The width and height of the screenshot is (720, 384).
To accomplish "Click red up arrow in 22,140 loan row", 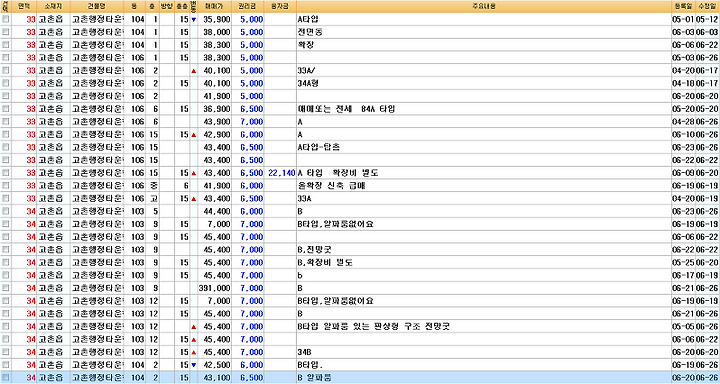I will tap(193, 173).
